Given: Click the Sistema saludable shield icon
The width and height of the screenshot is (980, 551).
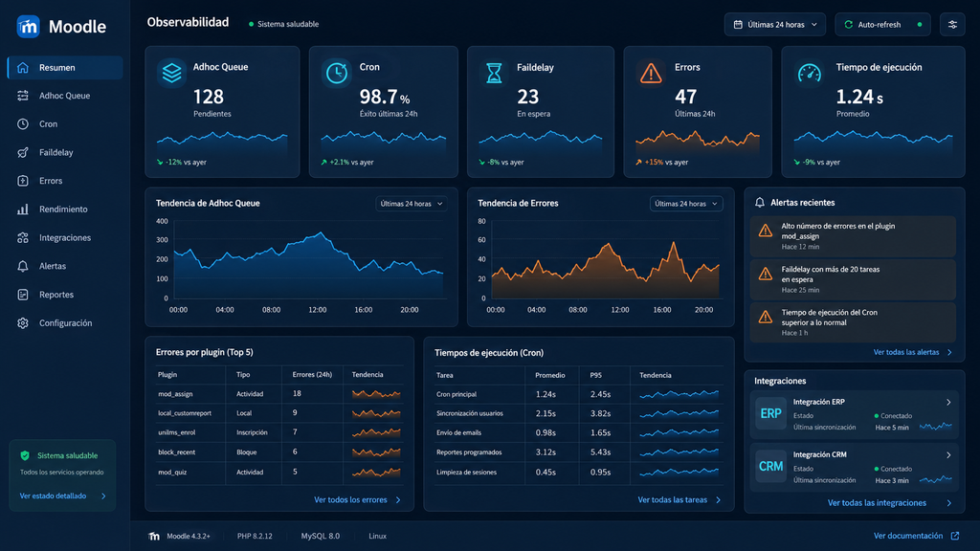Looking at the screenshot, I should 25,455.
